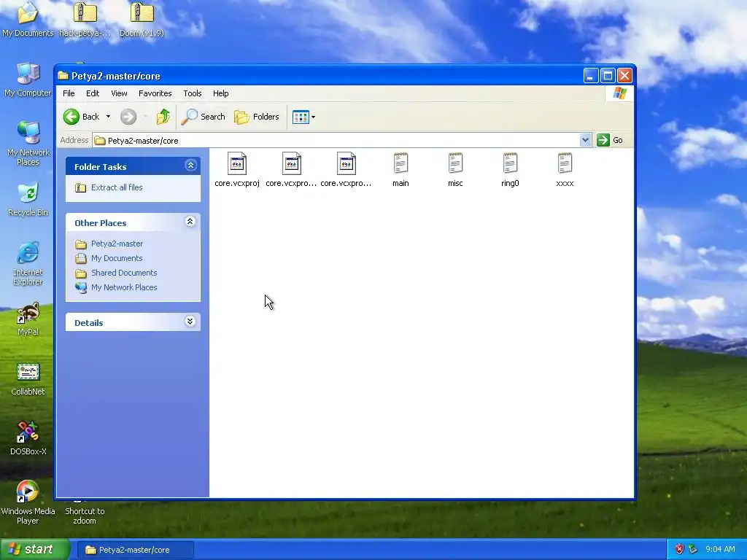Screen dimensions: 747x560
Task: Click the Windows start button
Action: pyautogui.click(x=35, y=550)
